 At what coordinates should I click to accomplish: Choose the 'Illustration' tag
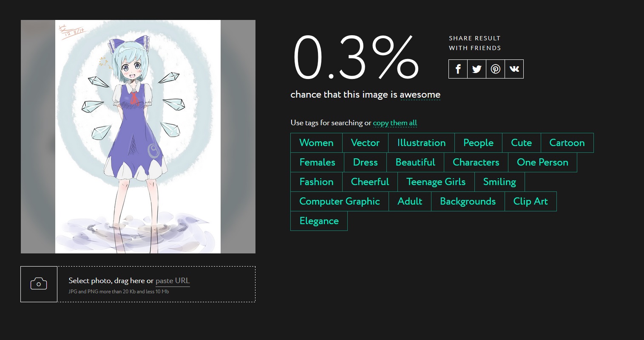point(421,143)
